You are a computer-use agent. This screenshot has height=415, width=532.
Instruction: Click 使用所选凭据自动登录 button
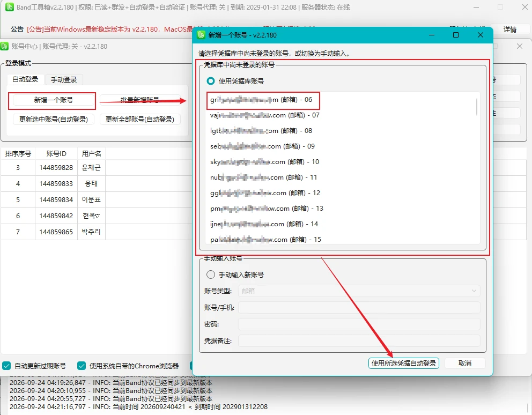point(404,364)
